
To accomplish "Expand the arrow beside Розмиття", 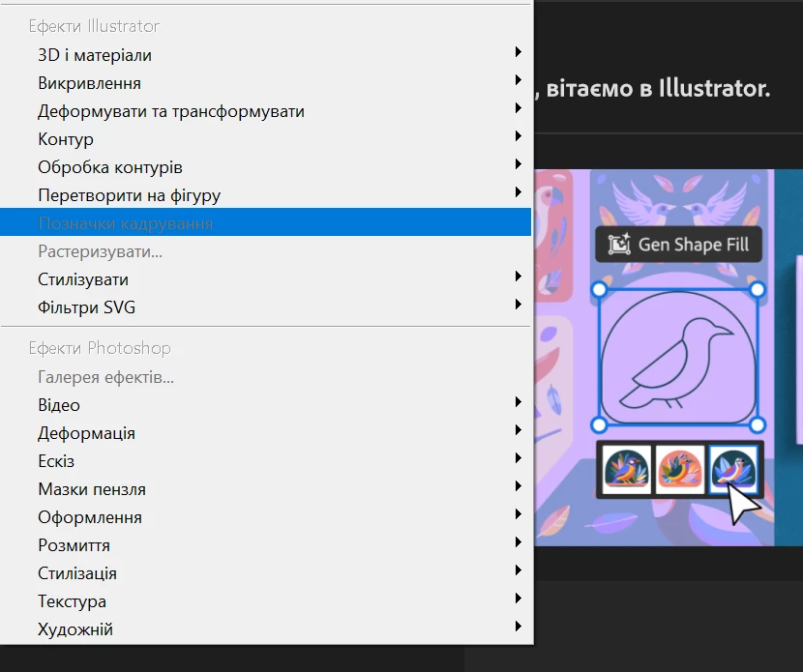I will 519,542.
